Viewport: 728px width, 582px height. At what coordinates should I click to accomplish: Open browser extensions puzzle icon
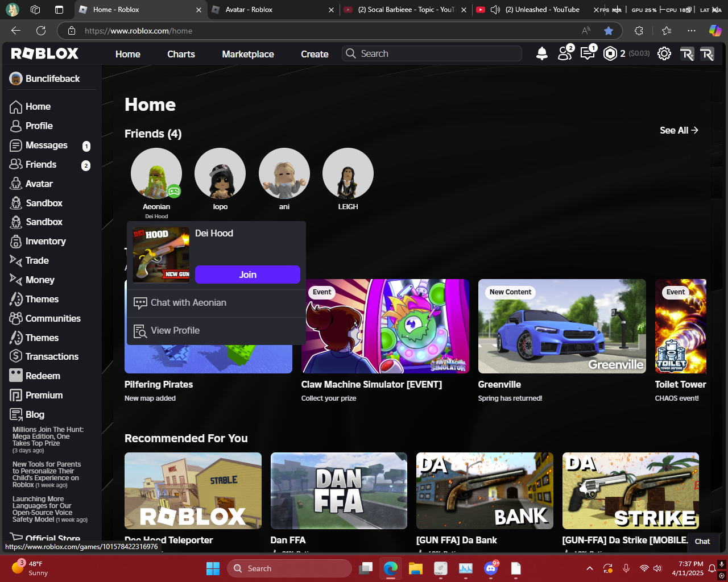pos(639,31)
